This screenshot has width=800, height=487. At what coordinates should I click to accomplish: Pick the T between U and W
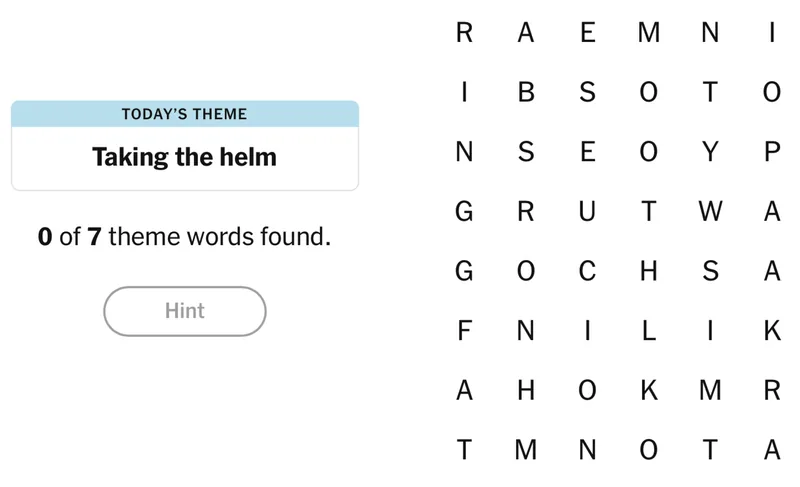click(x=649, y=212)
